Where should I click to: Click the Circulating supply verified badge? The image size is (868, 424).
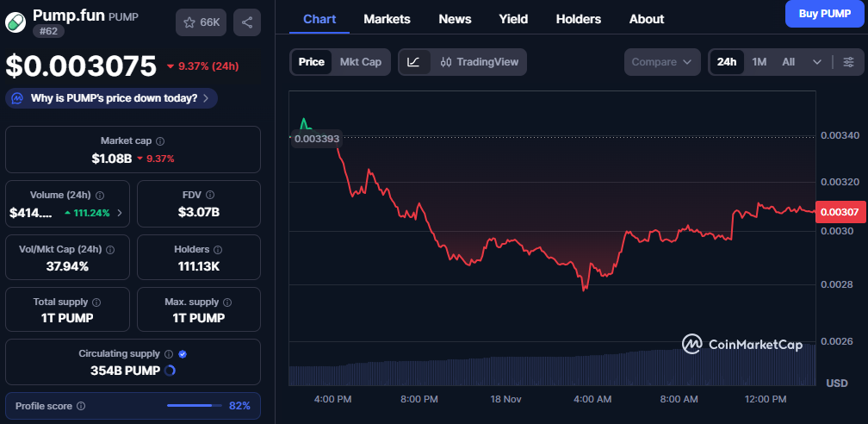point(183,353)
